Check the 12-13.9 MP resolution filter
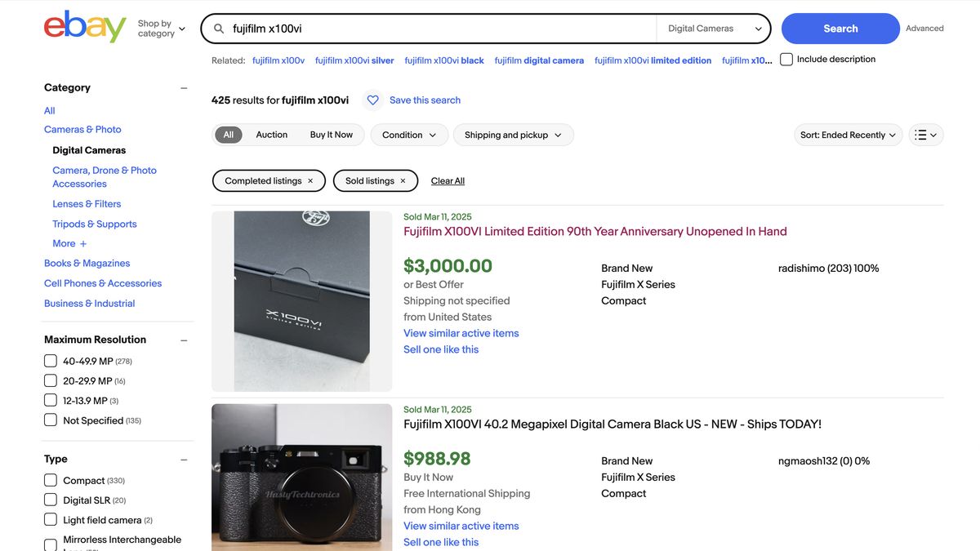 coord(51,401)
